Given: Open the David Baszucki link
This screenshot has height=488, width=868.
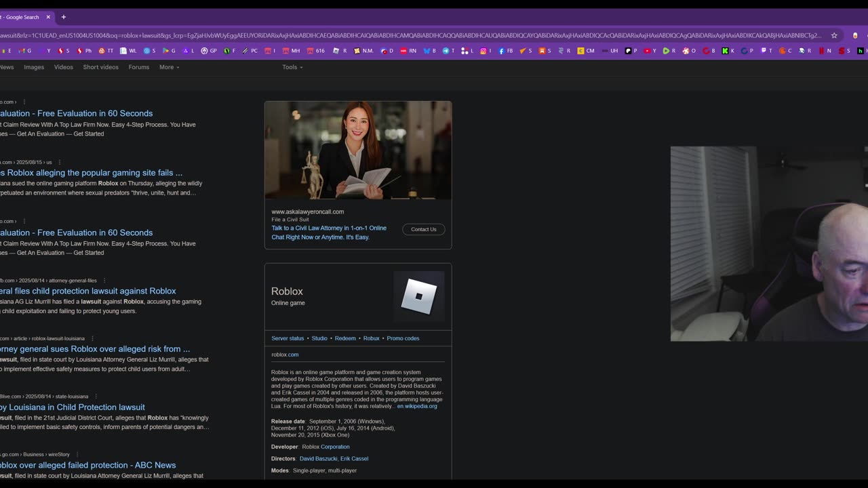Looking at the screenshot, I should (318, 459).
